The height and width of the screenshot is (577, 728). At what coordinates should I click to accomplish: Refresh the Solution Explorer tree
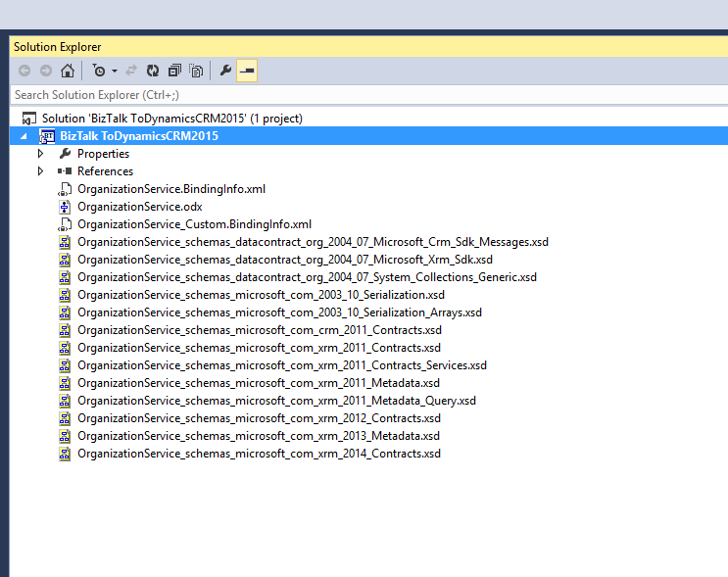tap(153, 71)
